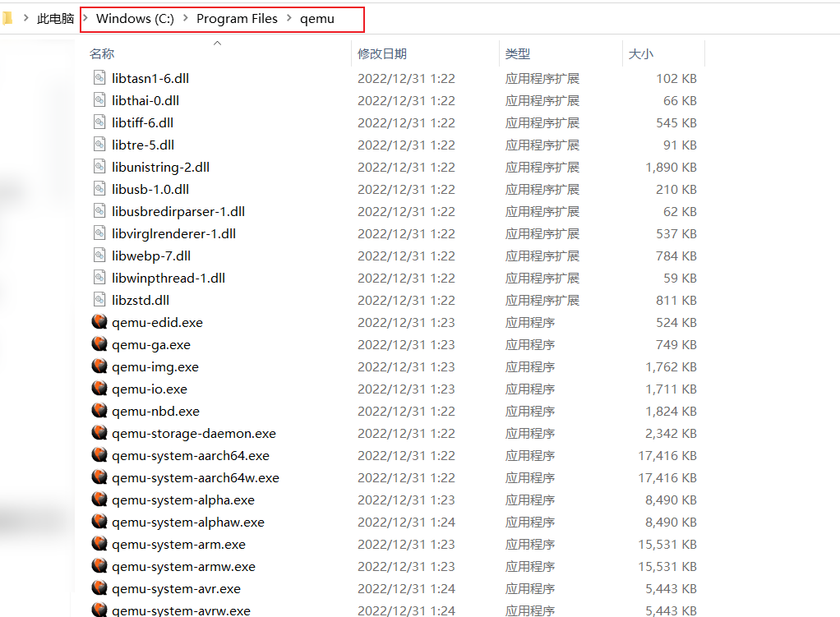The image size is (840, 617).
Task: Toggle sort direction arrow above 名称
Action: click(x=218, y=44)
